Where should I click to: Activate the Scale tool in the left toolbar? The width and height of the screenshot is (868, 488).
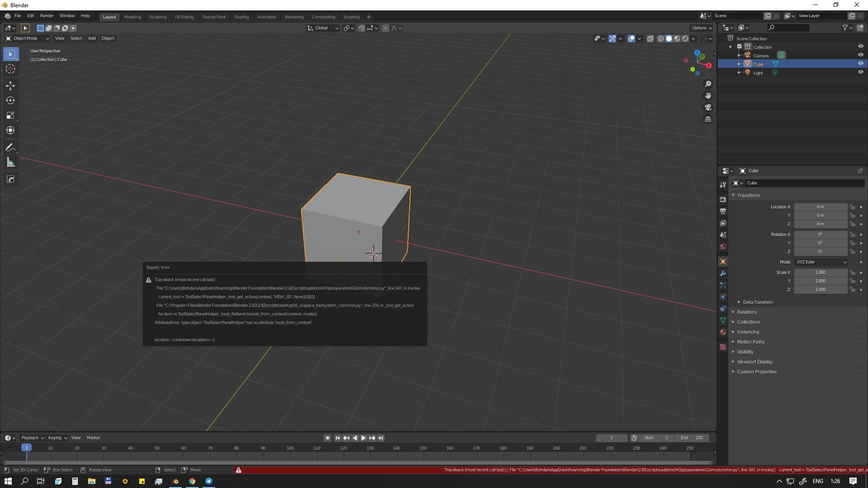pyautogui.click(x=10, y=116)
